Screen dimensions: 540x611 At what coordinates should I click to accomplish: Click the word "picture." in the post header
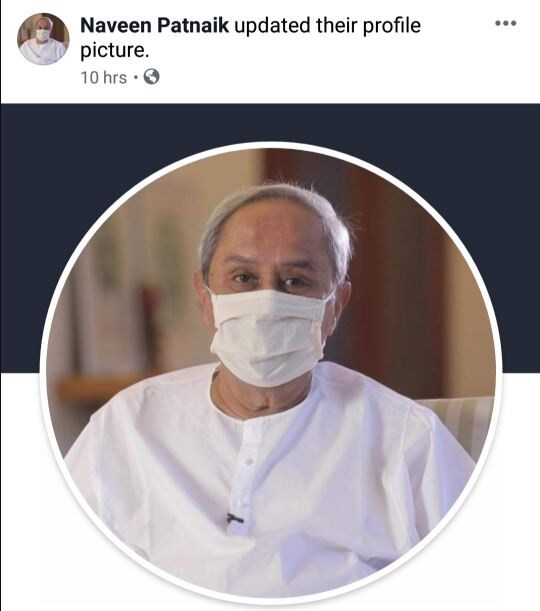point(115,51)
